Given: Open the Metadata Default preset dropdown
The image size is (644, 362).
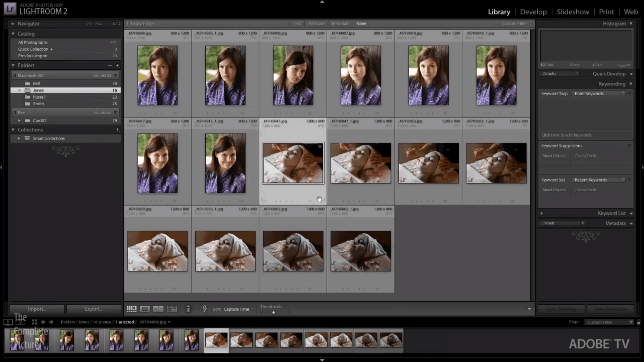Looking at the screenshot, I should (x=562, y=223).
